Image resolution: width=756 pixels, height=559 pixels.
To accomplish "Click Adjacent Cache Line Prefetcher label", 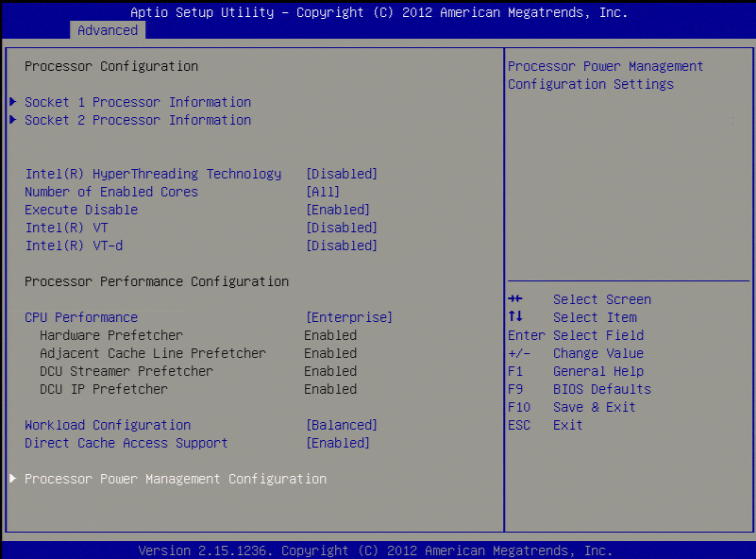I will 153,353.
